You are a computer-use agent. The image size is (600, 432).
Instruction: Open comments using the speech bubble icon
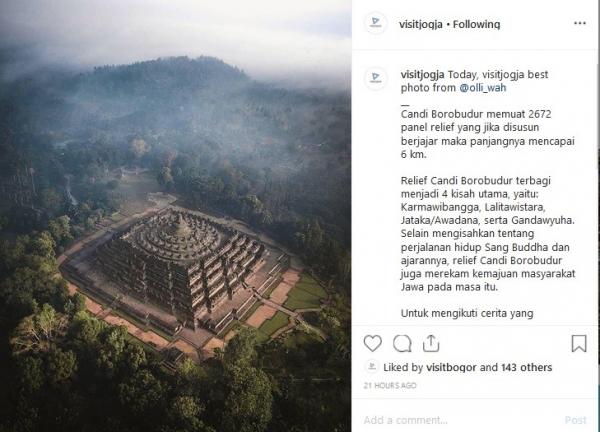point(402,344)
